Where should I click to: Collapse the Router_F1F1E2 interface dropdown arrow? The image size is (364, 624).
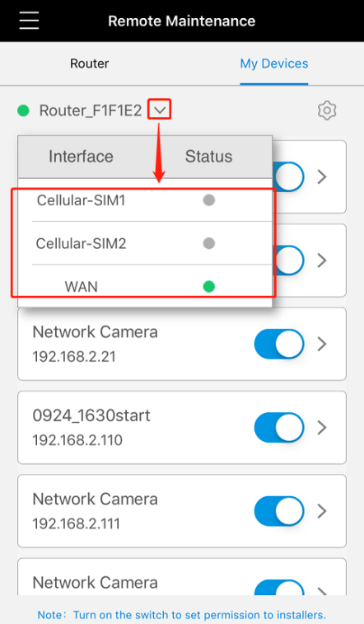click(x=159, y=110)
